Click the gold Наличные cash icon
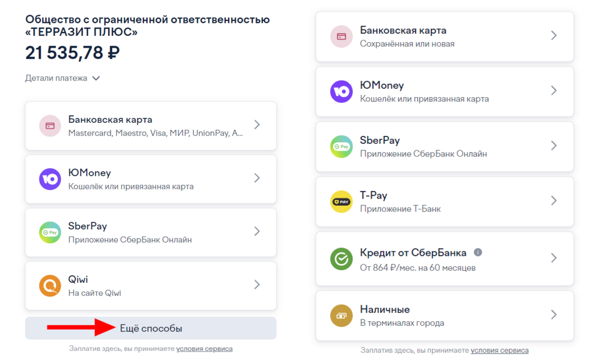The width and height of the screenshot is (592, 364). click(x=342, y=315)
